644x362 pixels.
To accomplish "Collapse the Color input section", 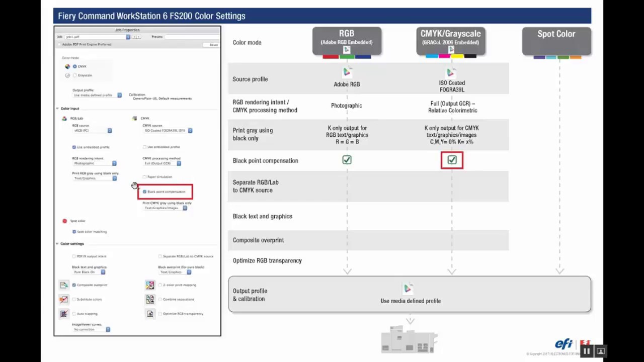I will click(x=57, y=109).
